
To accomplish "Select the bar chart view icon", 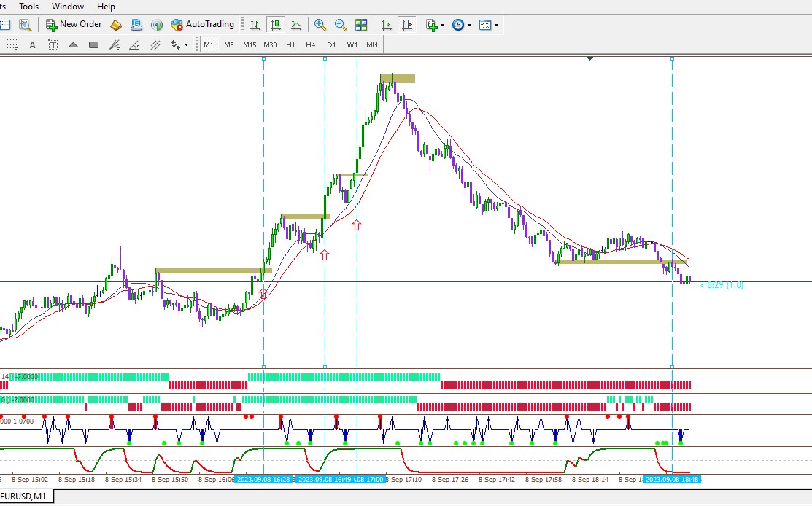I will point(255,24).
